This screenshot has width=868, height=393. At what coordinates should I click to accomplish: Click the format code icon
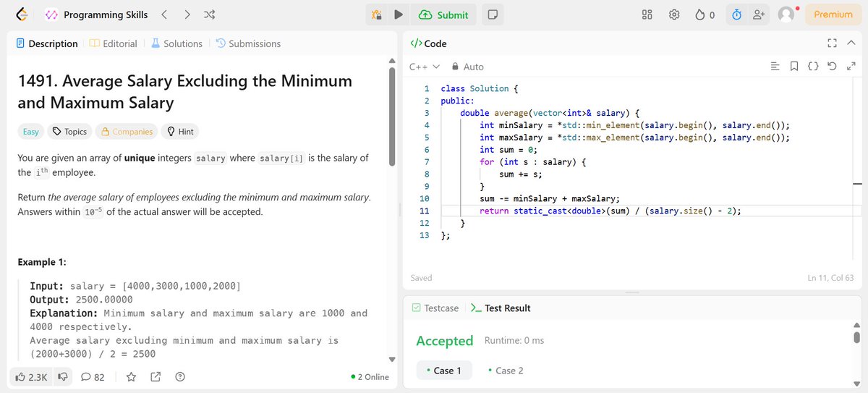coord(775,67)
